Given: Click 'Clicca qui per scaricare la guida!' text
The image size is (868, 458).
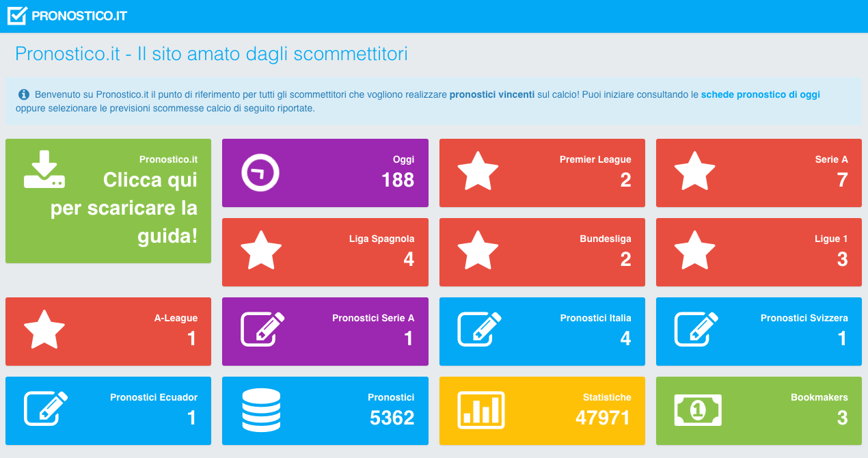Looking at the screenshot, I should [124, 208].
